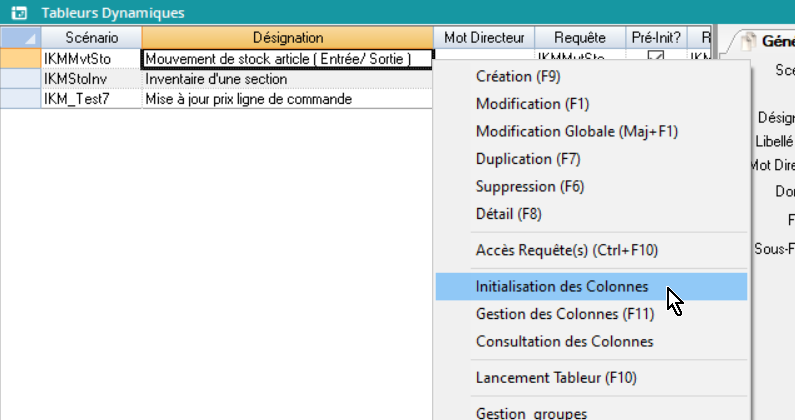Open Gestion groupes menu entry
795x420 pixels.
click(x=530, y=413)
